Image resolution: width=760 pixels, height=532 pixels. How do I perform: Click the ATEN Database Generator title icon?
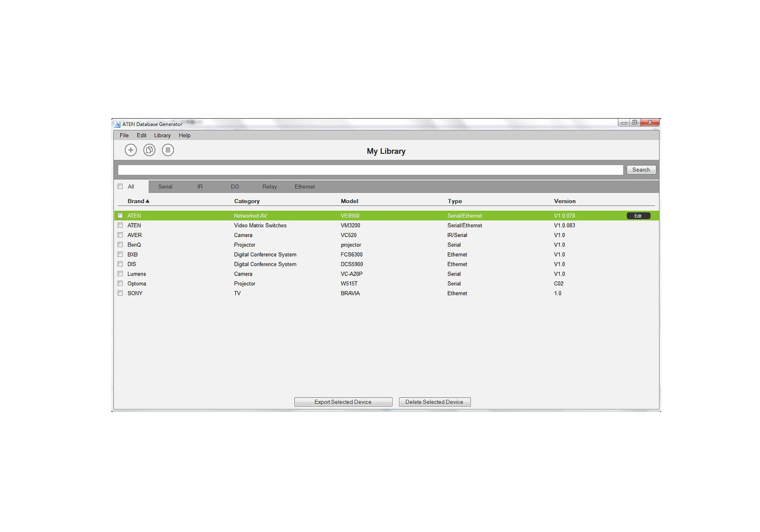click(x=117, y=124)
